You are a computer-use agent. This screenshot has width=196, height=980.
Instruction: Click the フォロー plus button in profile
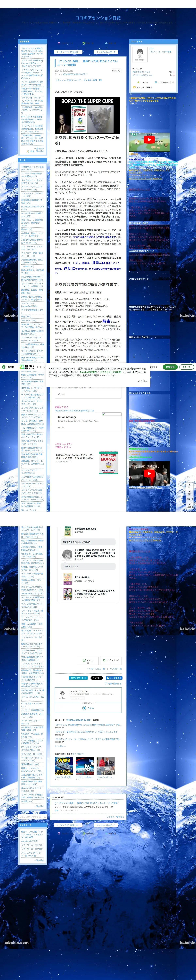tap(143, 82)
